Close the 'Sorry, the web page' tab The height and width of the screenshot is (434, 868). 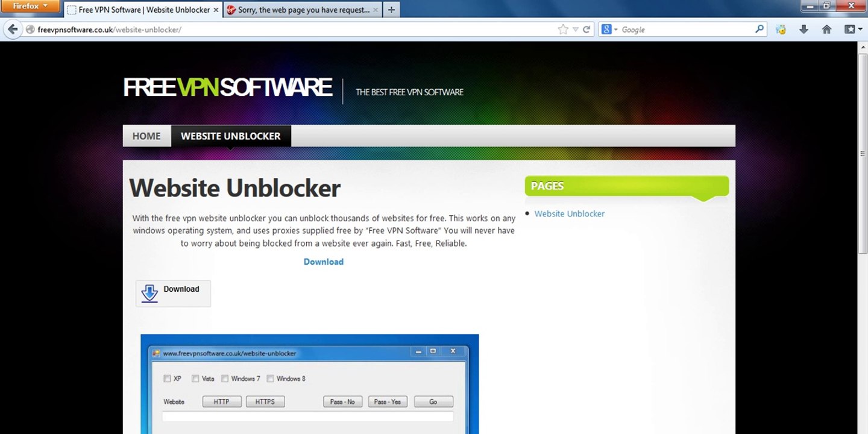(376, 10)
